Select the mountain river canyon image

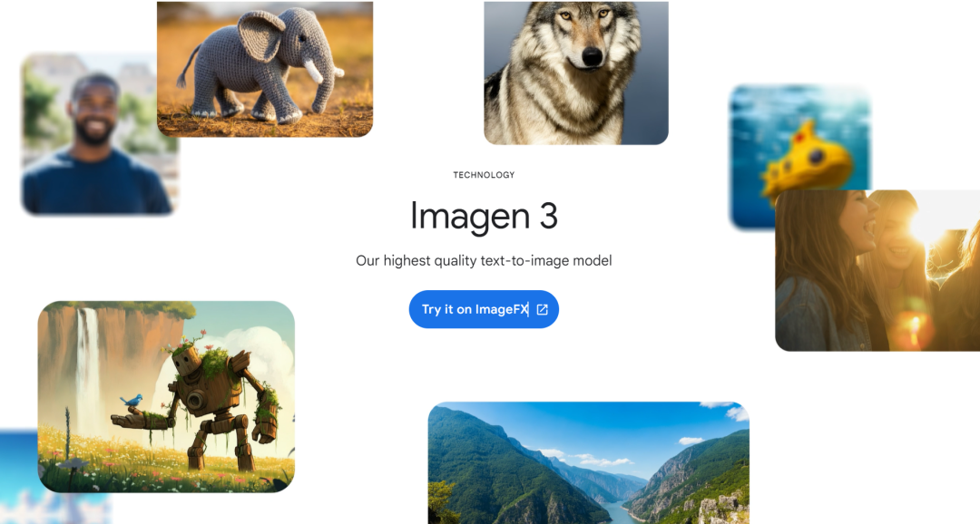[x=589, y=462]
